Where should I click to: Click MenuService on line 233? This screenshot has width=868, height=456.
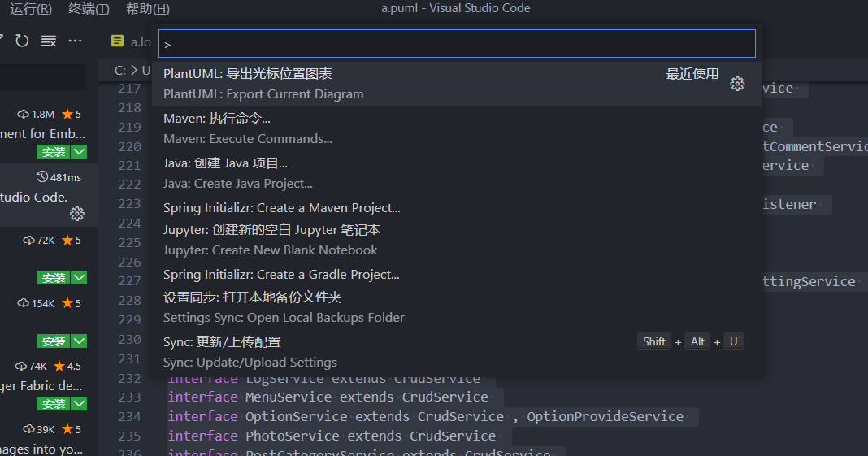click(x=289, y=397)
